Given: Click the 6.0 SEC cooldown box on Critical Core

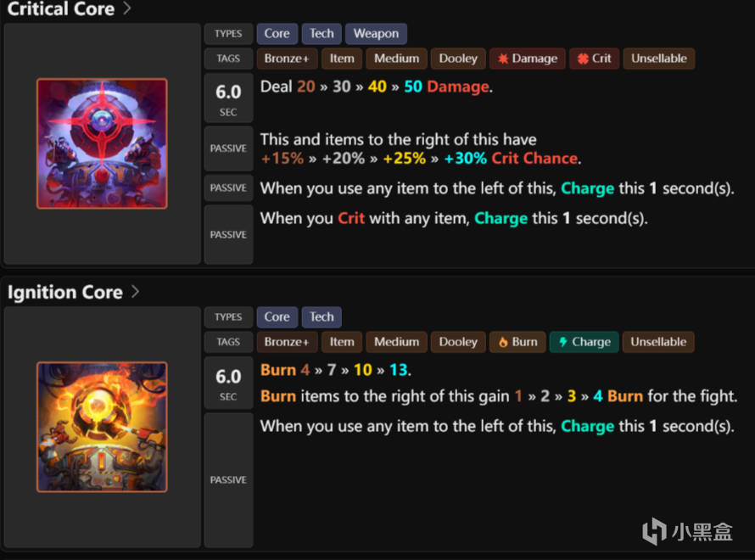Looking at the screenshot, I should [229, 98].
